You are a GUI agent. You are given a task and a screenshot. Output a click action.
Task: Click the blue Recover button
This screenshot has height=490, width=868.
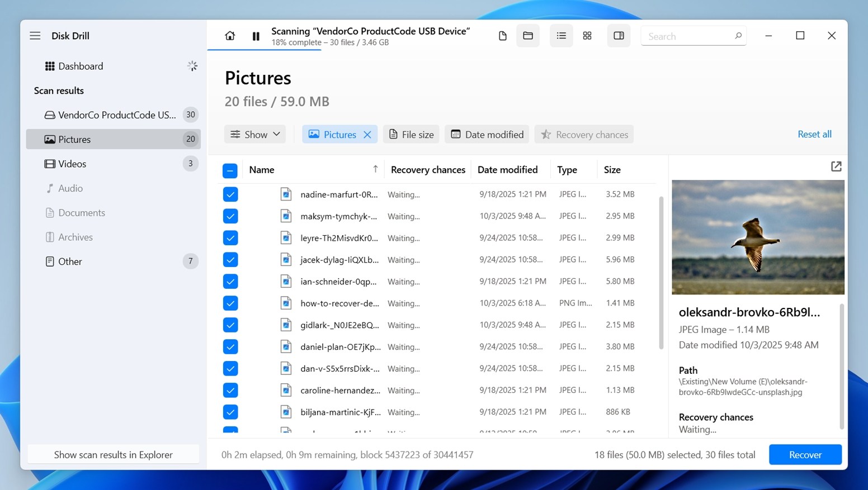pyautogui.click(x=805, y=455)
